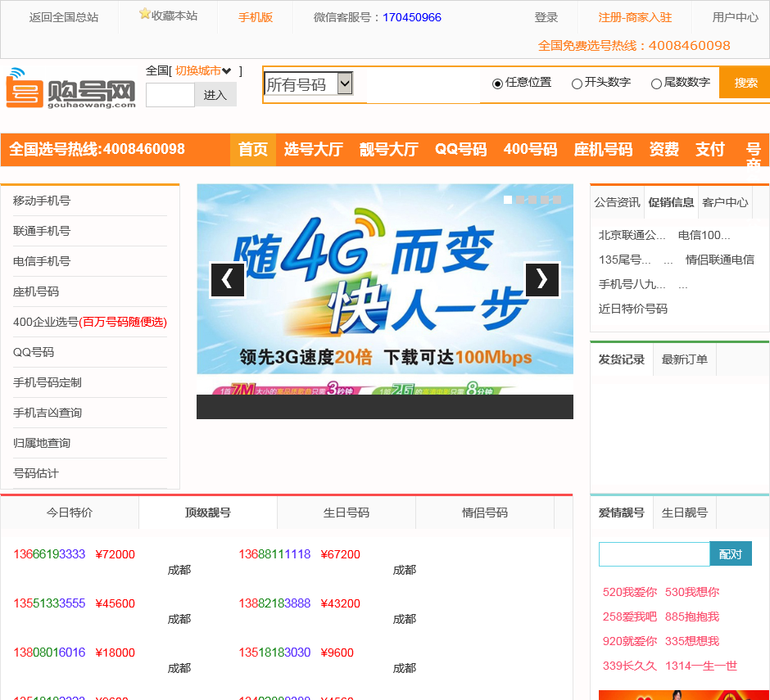Image resolution: width=770 pixels, height=700 pixels.
Task: Open 支付 in the navigation bar
Action: tap(710, 149)
